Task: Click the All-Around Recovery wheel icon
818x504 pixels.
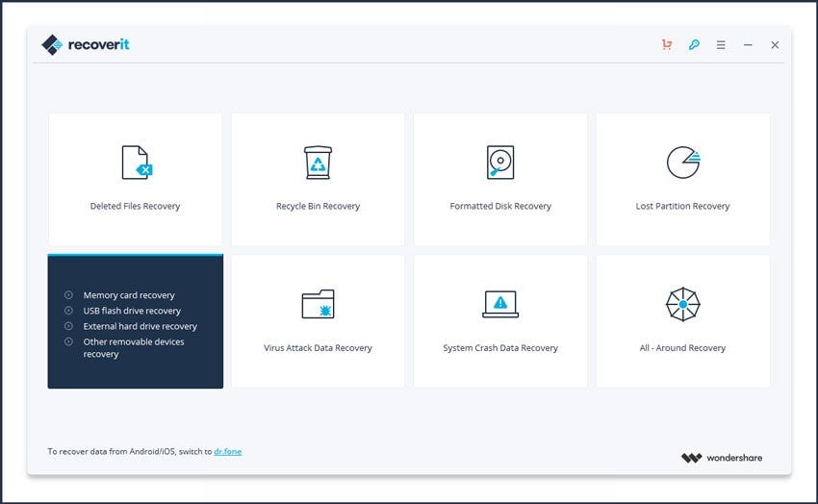Action: coord(683,304)
